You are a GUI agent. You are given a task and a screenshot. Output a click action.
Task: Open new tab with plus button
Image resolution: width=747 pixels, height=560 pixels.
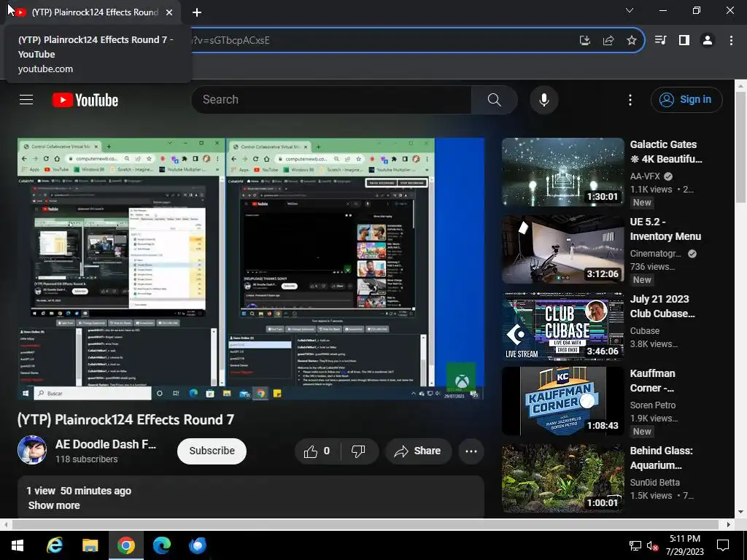tap(197, 12)
